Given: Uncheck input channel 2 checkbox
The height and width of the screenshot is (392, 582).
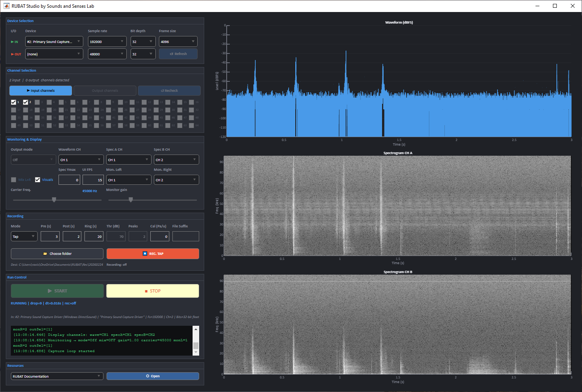Looking at the screenshot, I should 26,102.
